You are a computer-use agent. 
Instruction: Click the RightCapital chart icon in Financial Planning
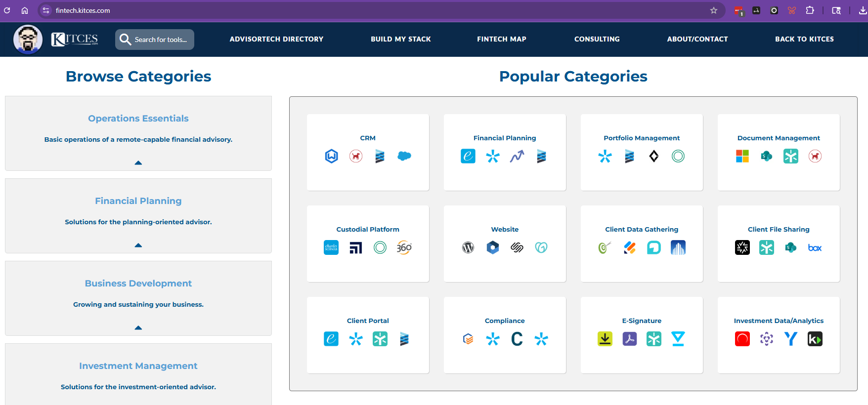[x=517, y=156]
